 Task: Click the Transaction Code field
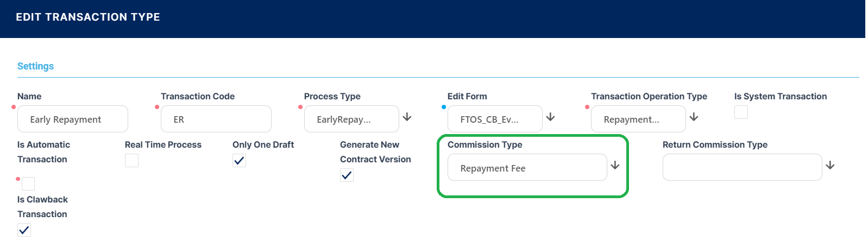[x=216, y=119]
